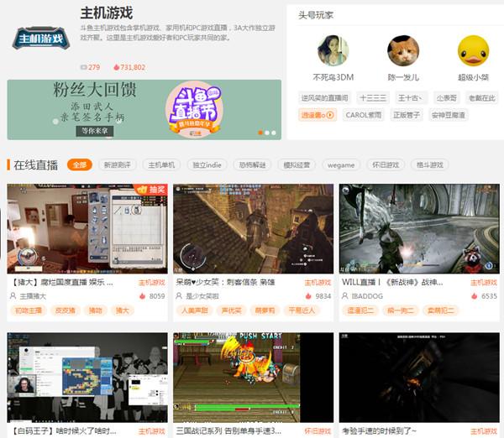504x438 pixels.
Task: Click 【白码王子】 stream title
Action: [x=63, y=431]
